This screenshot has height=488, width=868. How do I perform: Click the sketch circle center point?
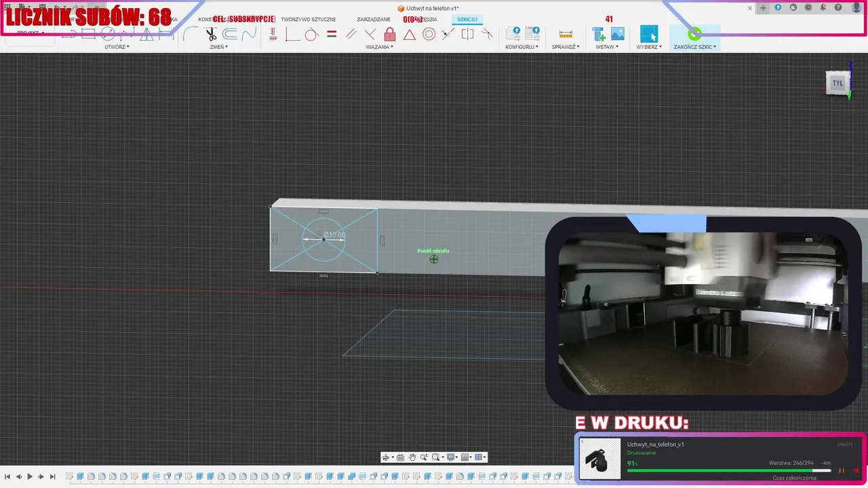coord(323,239)
